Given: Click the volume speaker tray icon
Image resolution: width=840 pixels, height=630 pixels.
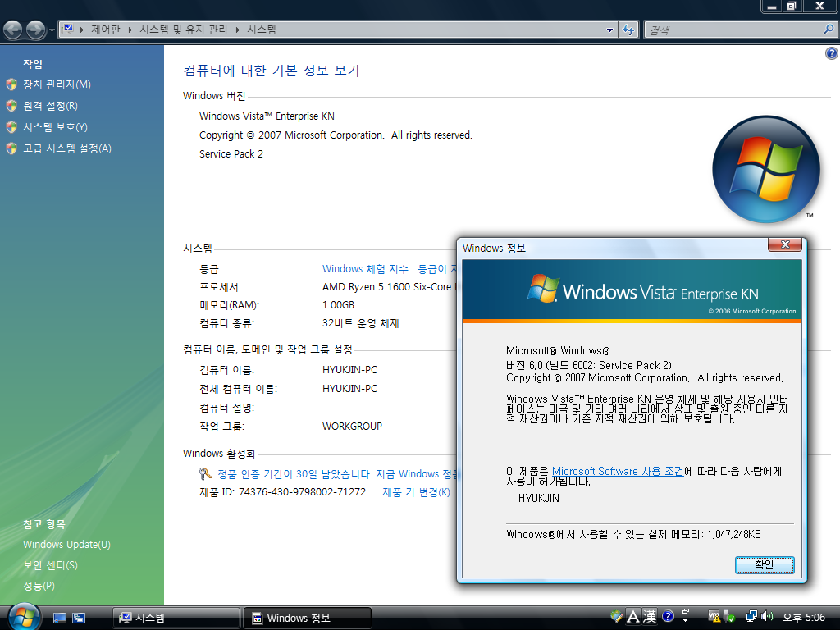Looking at the screenshot, I should 767,617.
